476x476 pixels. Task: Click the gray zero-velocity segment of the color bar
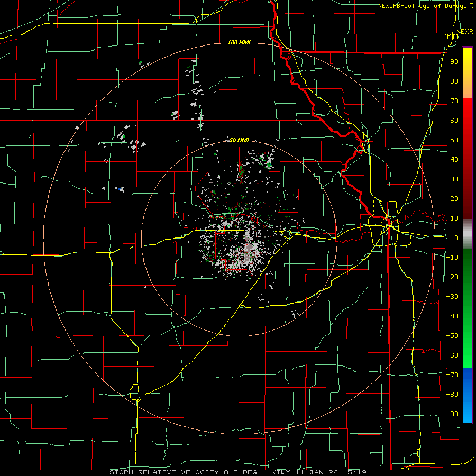click(467, 234)
